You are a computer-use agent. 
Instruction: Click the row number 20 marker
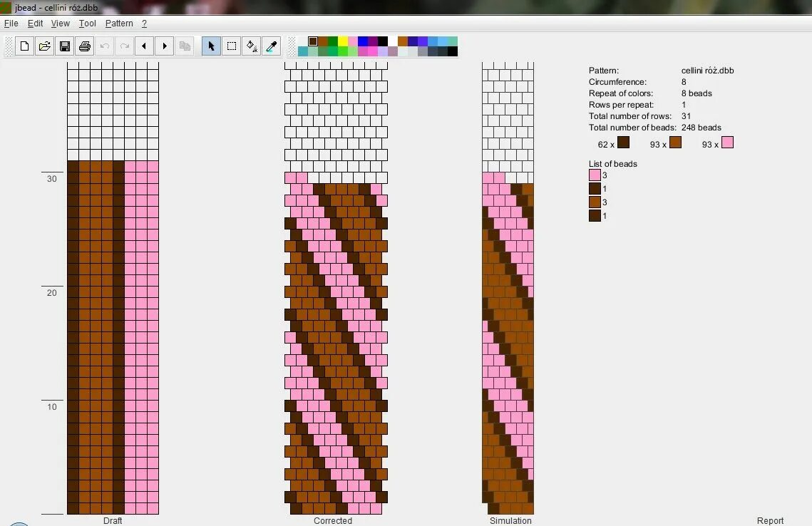52,292
